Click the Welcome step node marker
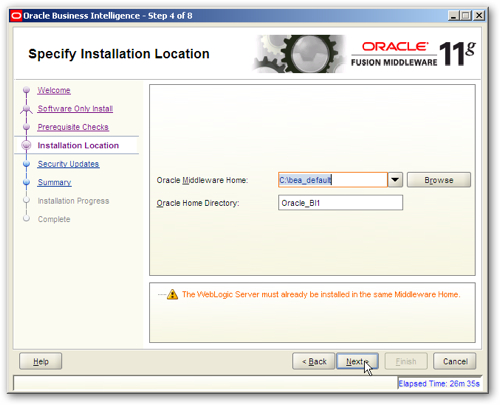The image size is (500, 405). click(x=27, y=90)
